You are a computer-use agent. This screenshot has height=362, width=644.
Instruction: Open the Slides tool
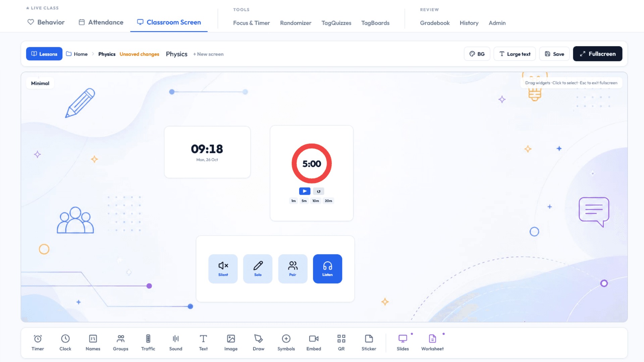click(x=403, y=343)
